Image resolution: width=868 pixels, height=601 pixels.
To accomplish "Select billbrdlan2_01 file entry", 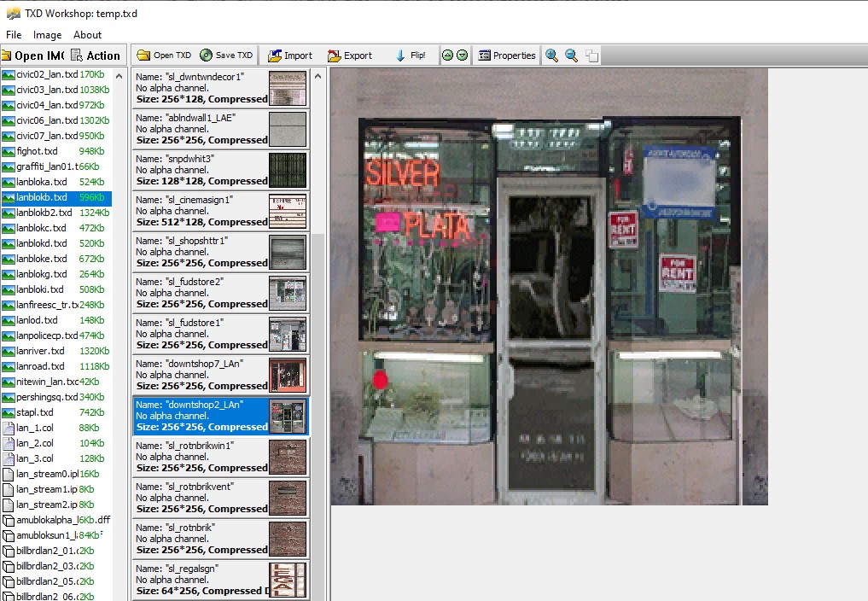I will pos(56,551).
